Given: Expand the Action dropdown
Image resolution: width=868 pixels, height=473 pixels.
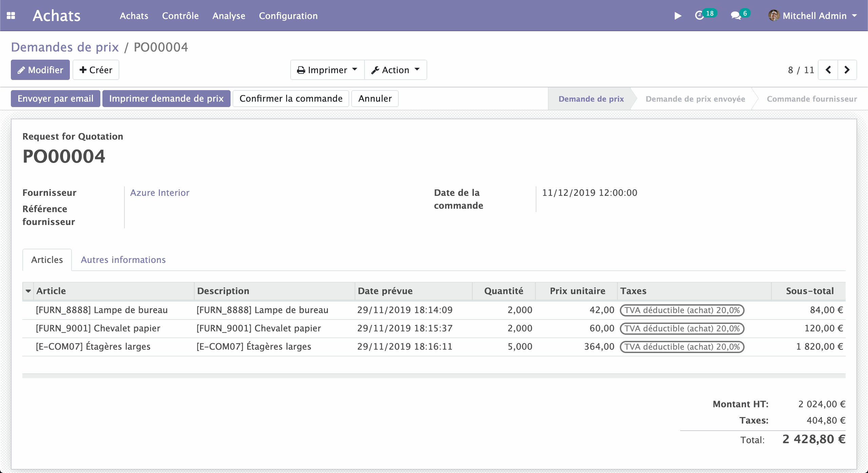Looking at the screenshot, I should [x=418, y=70].
